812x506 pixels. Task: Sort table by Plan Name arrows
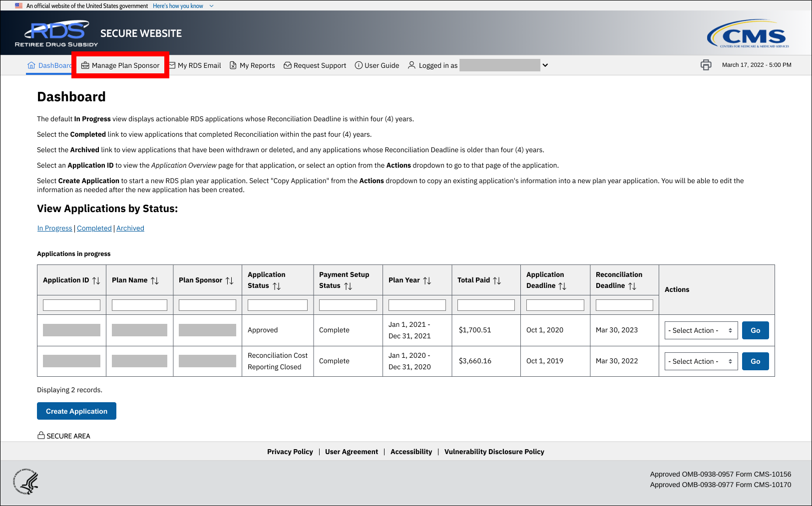pos(155,280)
